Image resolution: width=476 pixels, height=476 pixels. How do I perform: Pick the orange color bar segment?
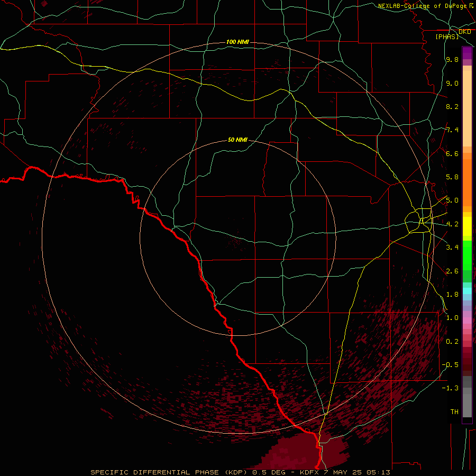467,182
